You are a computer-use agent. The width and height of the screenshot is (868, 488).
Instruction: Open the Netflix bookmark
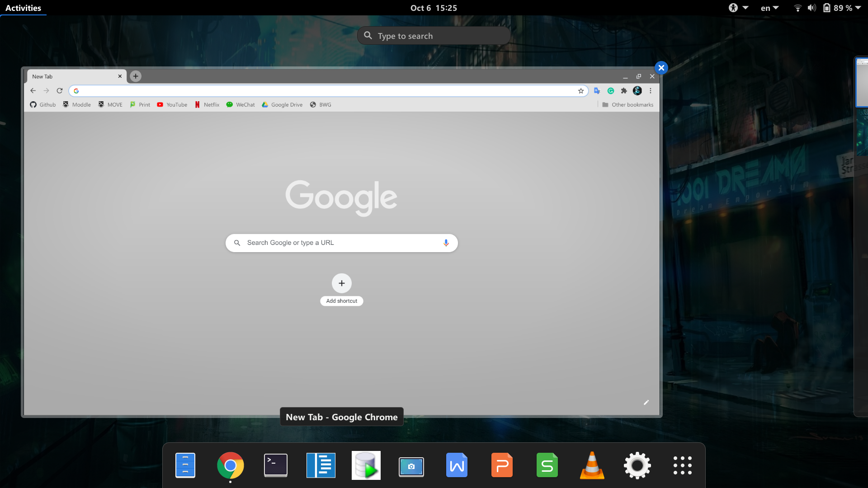[x=207, y=105]
